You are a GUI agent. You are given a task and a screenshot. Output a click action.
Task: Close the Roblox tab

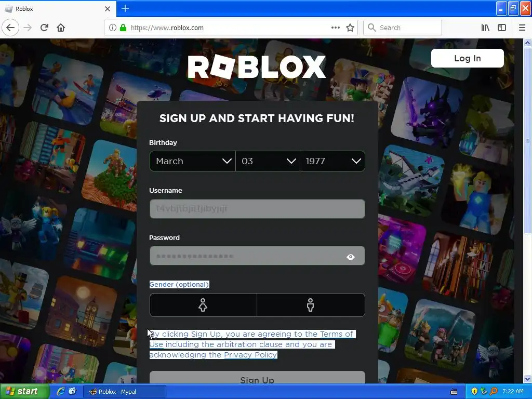tap(108, 9)
